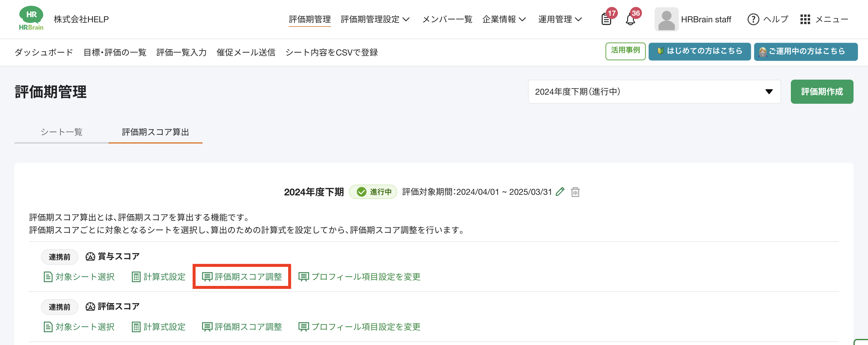Click the ヘルプ question mark icon
868x345 pixels.
tap(753, 19)
